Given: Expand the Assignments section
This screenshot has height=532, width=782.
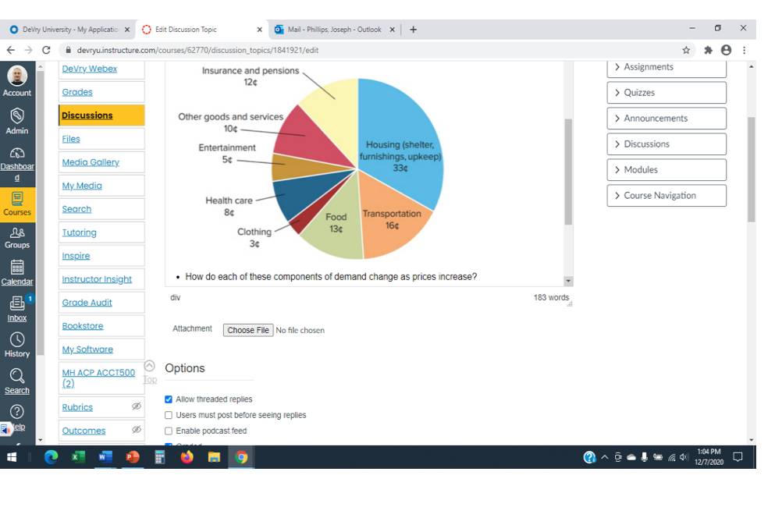Looking at the screenshot, I should (666, 67).
